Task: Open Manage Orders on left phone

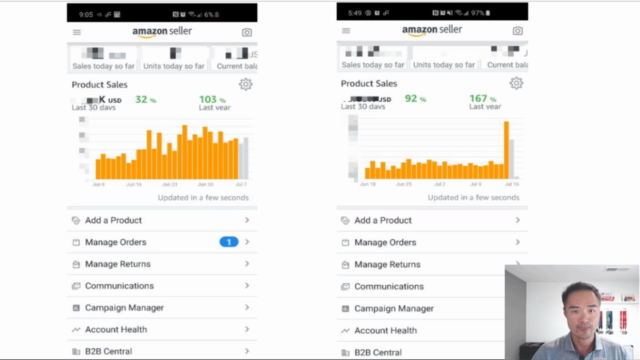Action: [162, 242]
